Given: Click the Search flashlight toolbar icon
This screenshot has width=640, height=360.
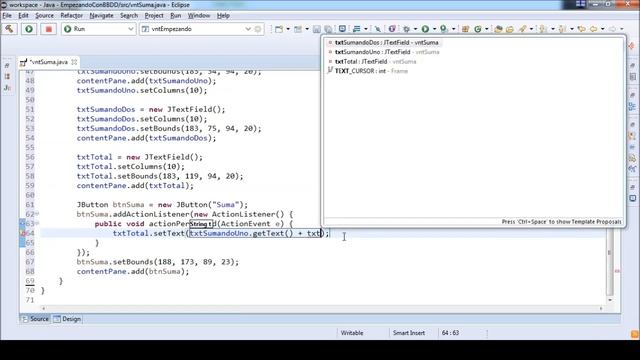Looking at the screenshot, I should tap(522, 29).
